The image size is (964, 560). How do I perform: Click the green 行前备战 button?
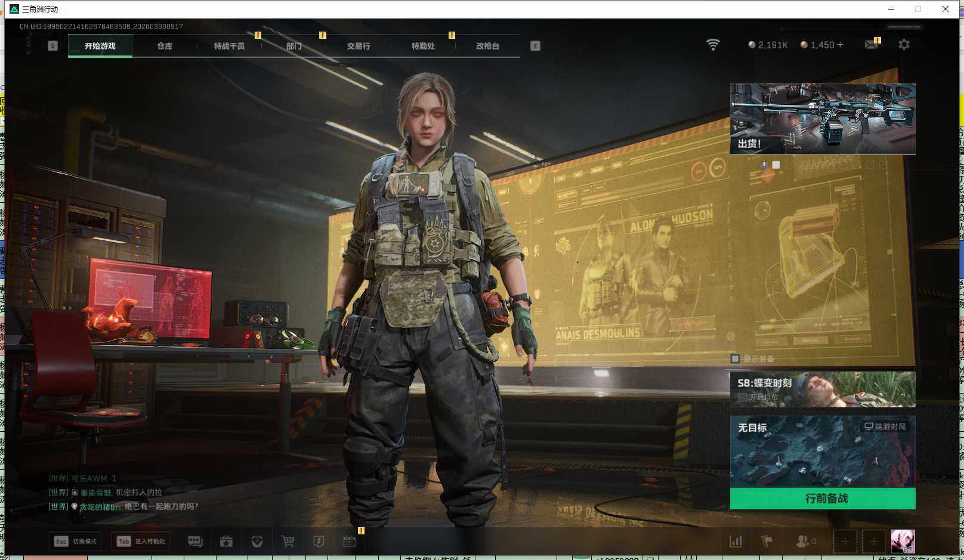(823, 499)
